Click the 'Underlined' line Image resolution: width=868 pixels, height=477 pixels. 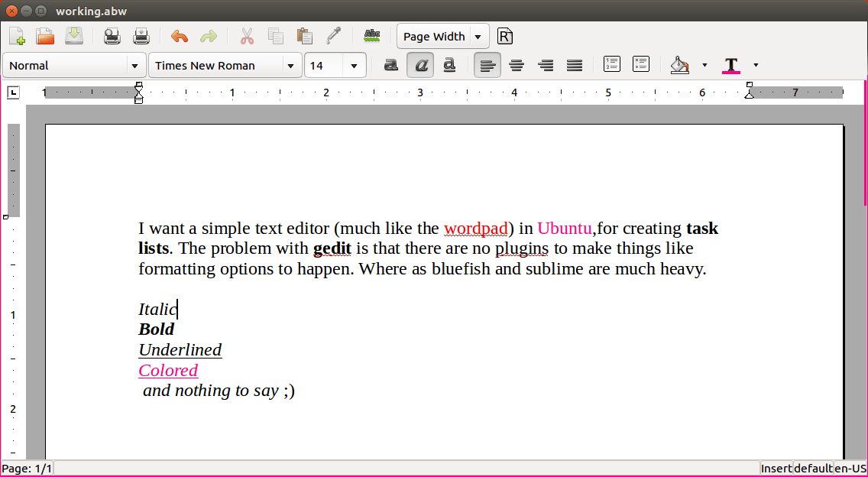(180, 349)
